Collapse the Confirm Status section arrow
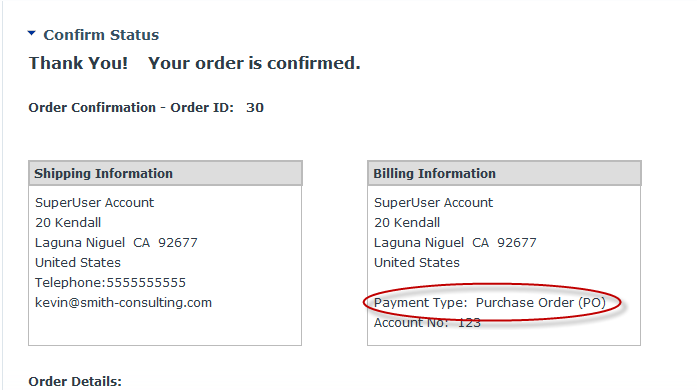Screen dimensions: 697x390 click(x=32, y=33)
